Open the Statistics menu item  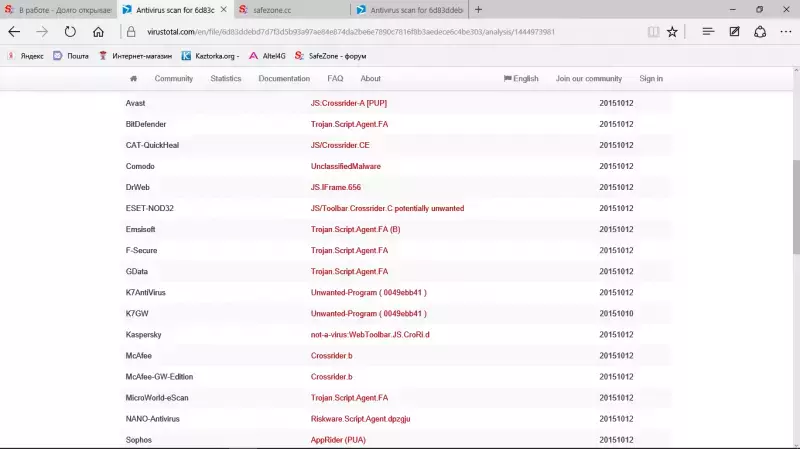(226, 79)
